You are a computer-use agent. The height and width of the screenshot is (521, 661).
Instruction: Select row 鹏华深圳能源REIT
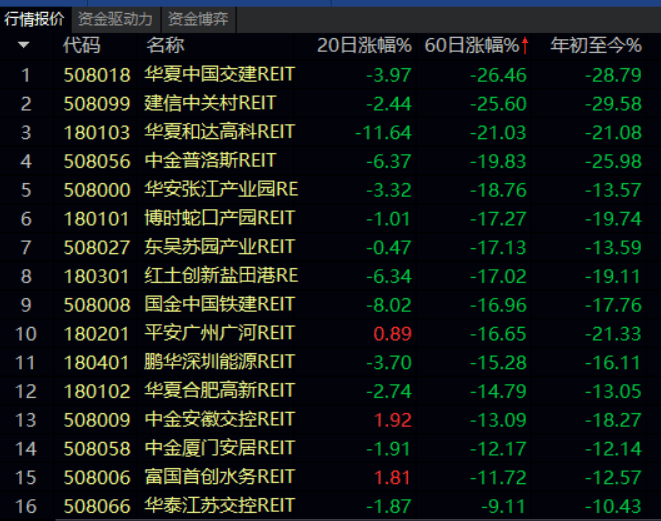[330, 362]
